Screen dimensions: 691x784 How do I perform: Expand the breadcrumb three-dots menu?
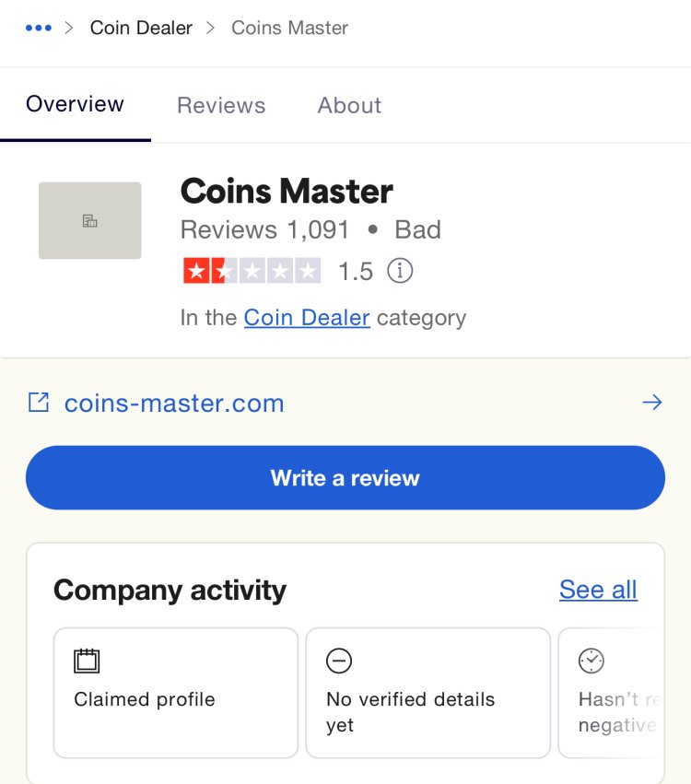point(39,28)
